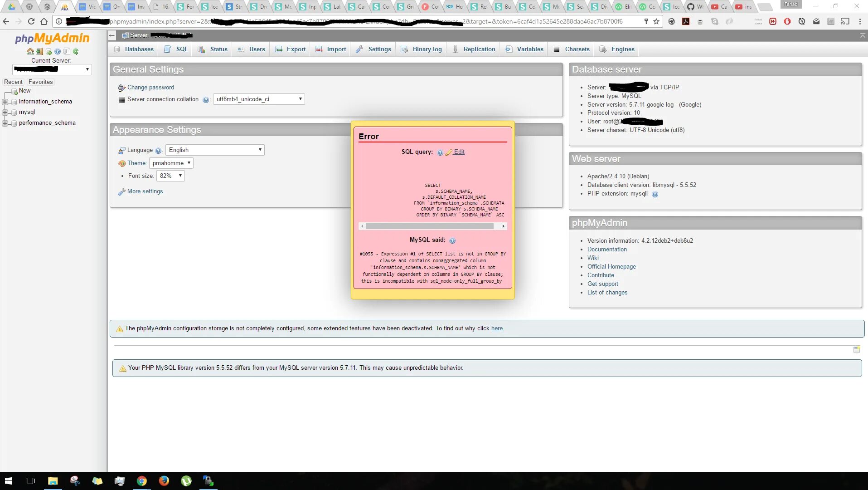Screen dimensions: 868x490
Task: Click the Chrome cast icon in toolbar
Action: [x=845, y=21]
